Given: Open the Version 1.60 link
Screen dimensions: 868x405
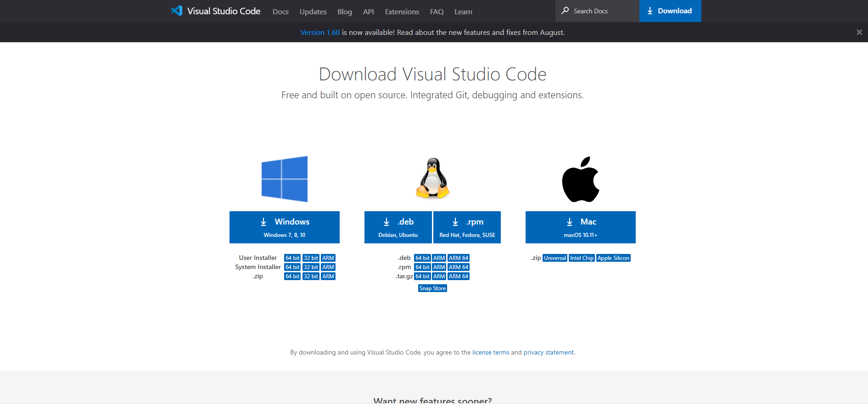Looking at the screenshot, I should tap(320, 32).
